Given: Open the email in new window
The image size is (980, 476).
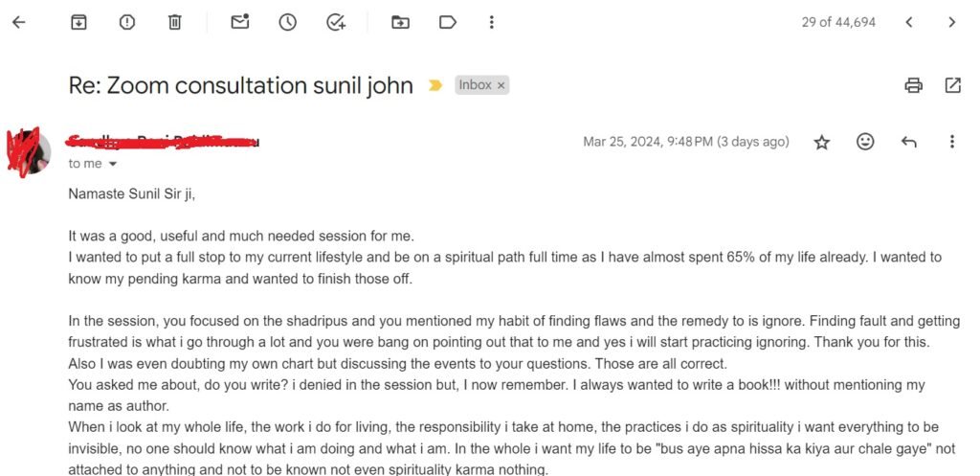Looking at the screenshot, I should tap(952, 85).
